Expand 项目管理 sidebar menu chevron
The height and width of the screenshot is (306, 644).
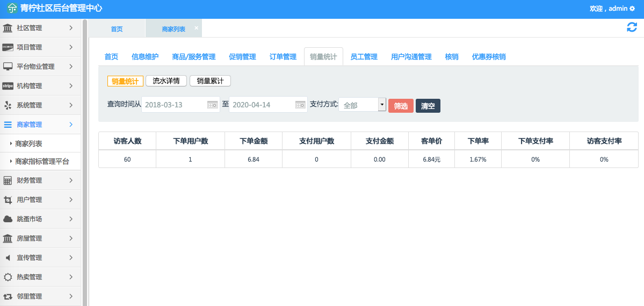71,47
